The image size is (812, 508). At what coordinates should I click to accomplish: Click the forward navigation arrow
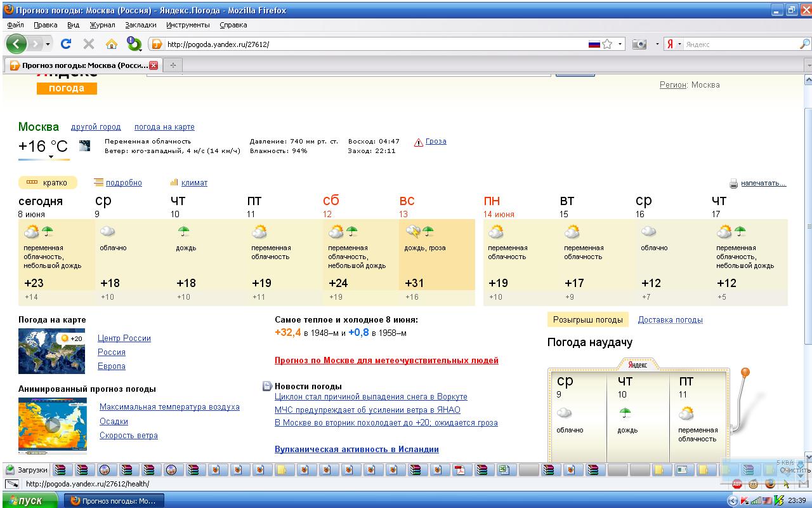pyautogui.click(x=36, y=44)
